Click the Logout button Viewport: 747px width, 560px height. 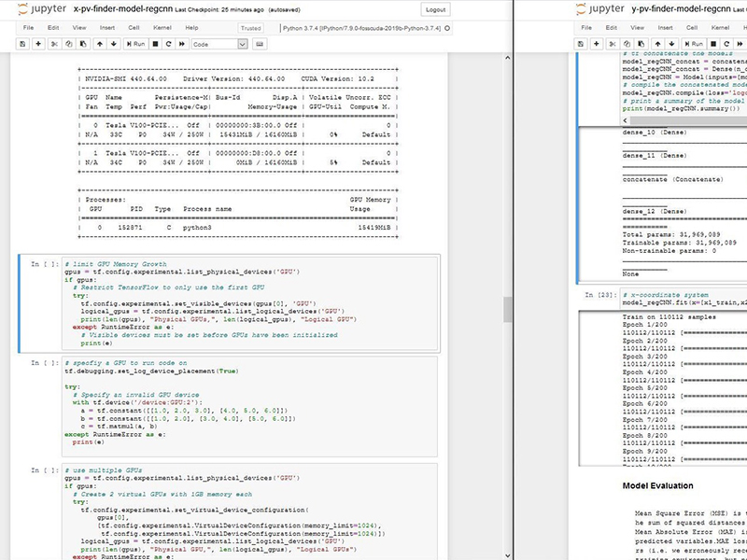[435, 9]
